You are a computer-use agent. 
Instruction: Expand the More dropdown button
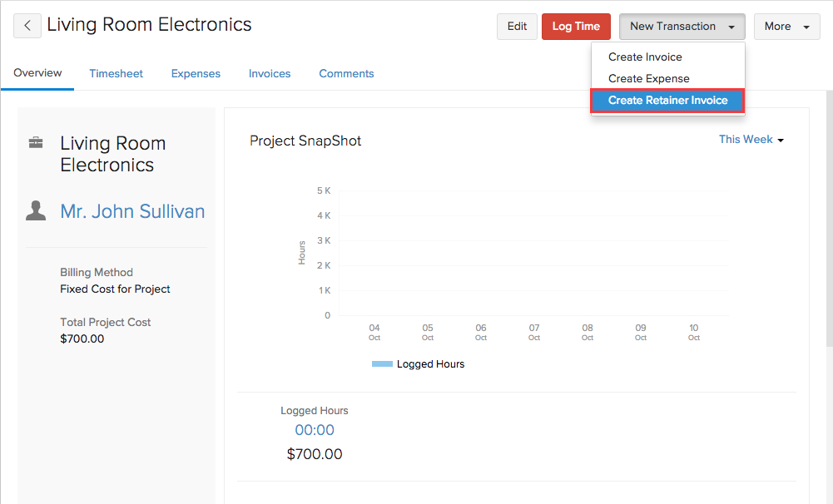pos(786,27)
